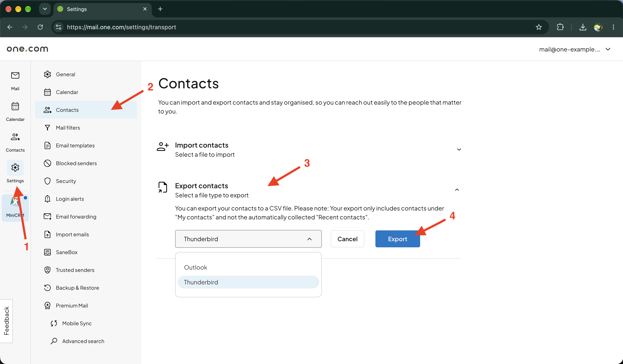Screen dimensions: 623x364
Task: Open the tab search chevron button
Action: pos(45,9)
